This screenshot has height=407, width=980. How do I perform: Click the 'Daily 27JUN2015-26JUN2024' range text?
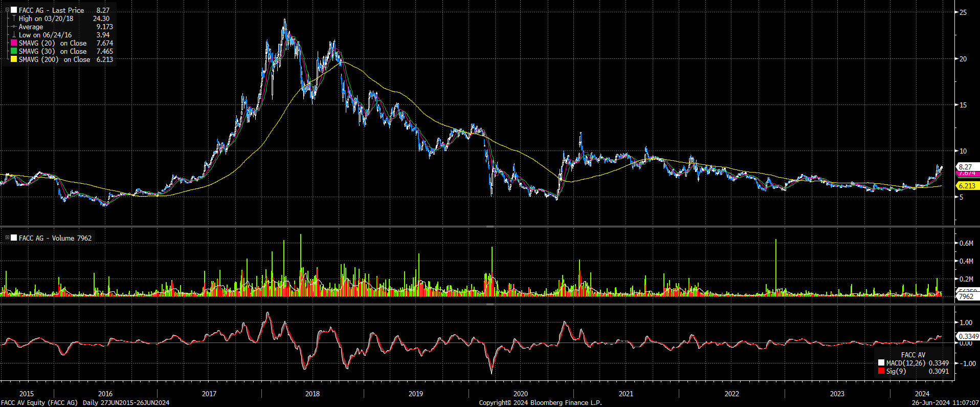126,403
